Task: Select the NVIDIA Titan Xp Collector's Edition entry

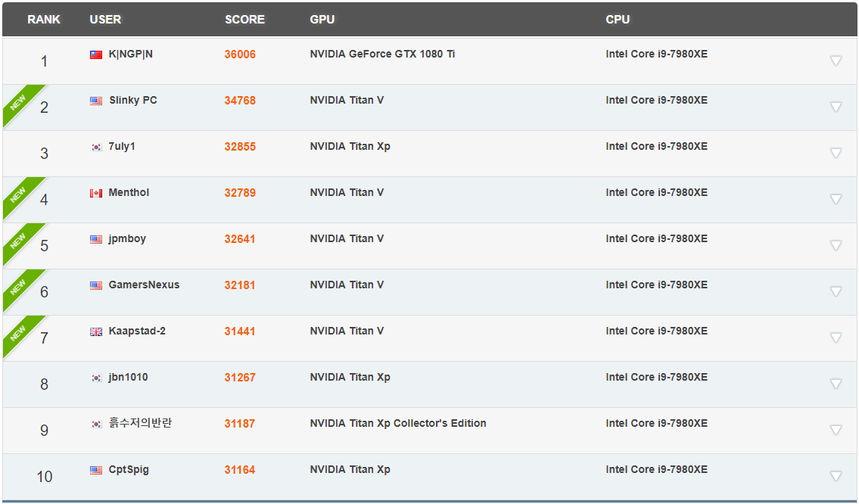Action: [x=398, y=424]
